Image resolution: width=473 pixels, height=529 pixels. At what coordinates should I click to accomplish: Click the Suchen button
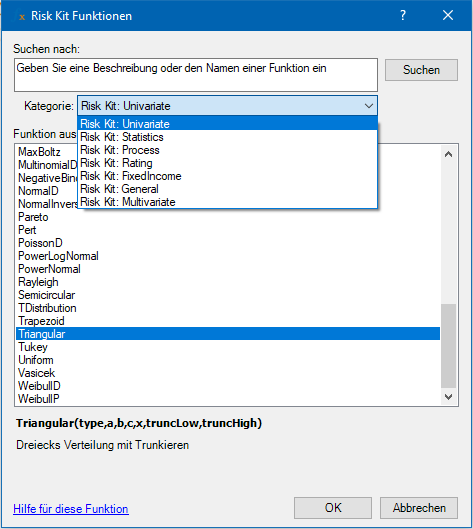tap(421, 70)
